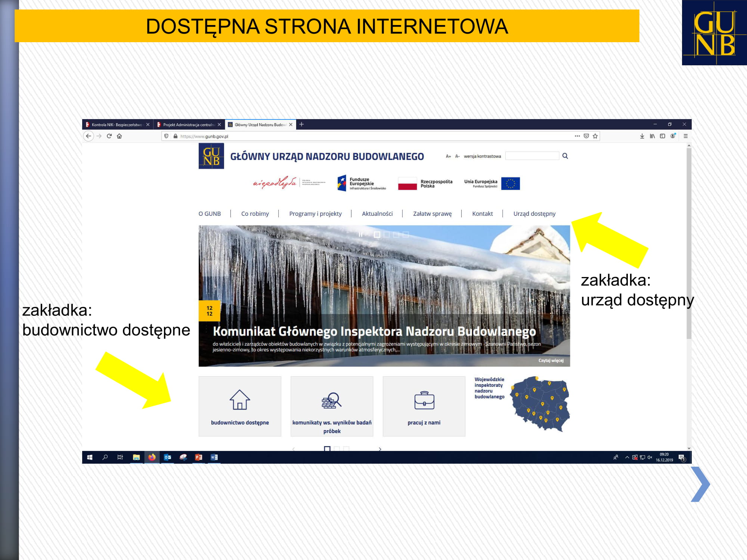The width and height of the screenshot is (747, 560).
Task: Bookmark this page with the star icon
Action: coord(595,136)
